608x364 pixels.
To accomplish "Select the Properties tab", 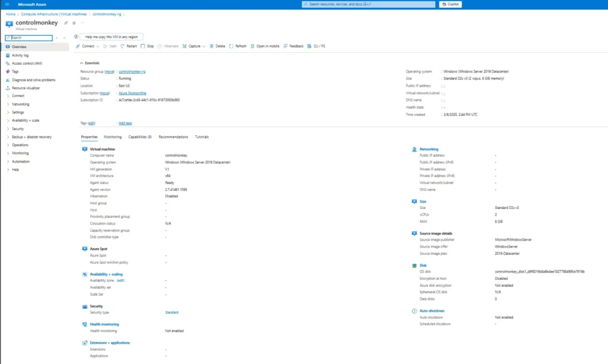I will 89,137.
